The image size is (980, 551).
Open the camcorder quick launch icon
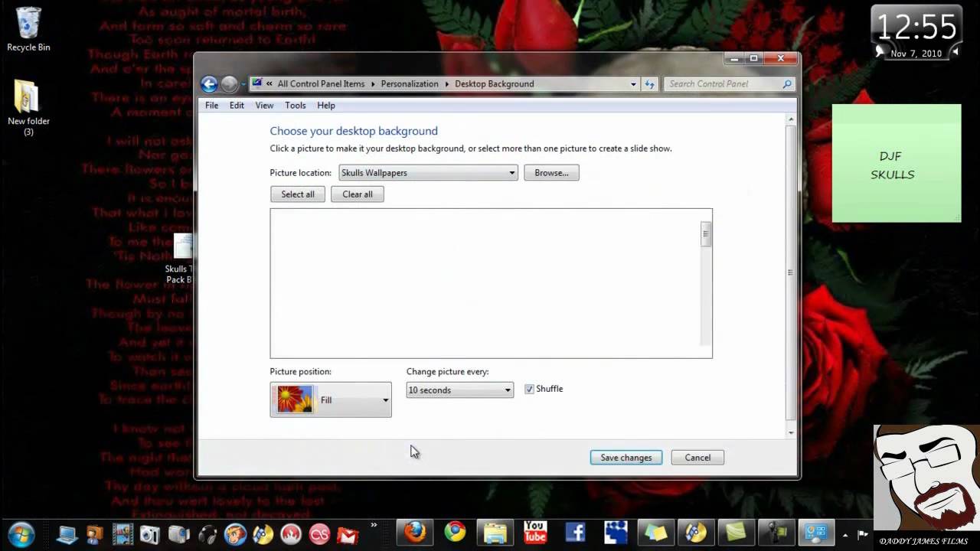tap(178, 533)
